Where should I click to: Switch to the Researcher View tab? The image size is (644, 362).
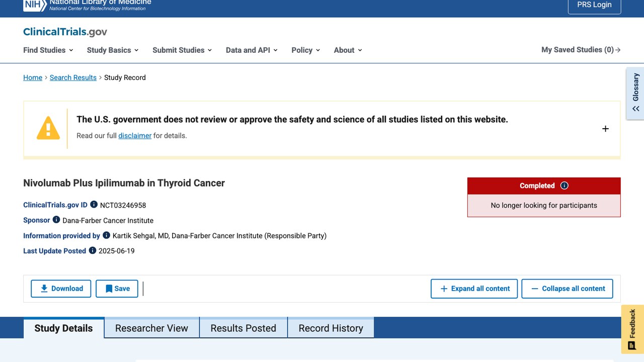tap(151, 328)
